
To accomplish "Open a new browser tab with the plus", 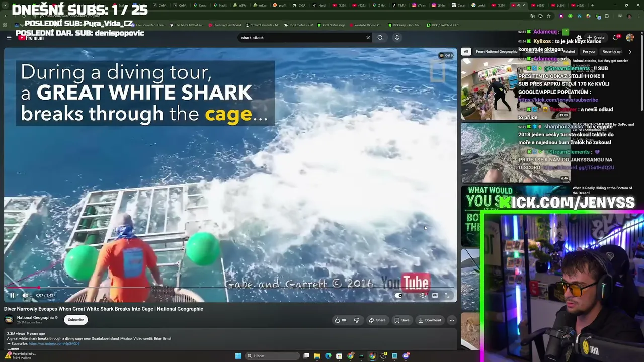I will click(592, 5).
